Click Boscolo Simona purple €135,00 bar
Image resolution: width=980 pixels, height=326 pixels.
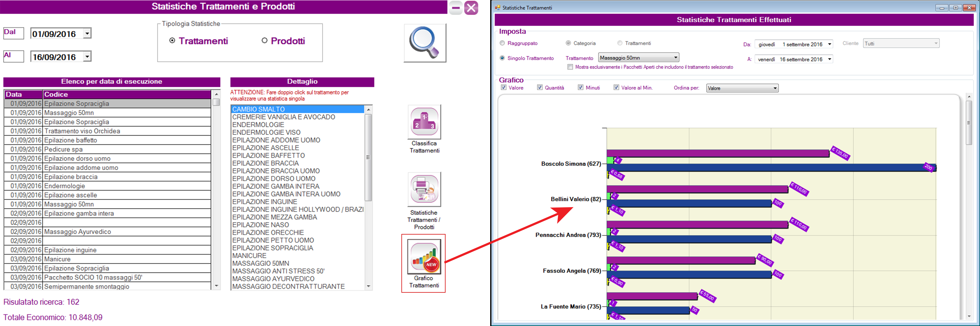click(x=718, y=153)
